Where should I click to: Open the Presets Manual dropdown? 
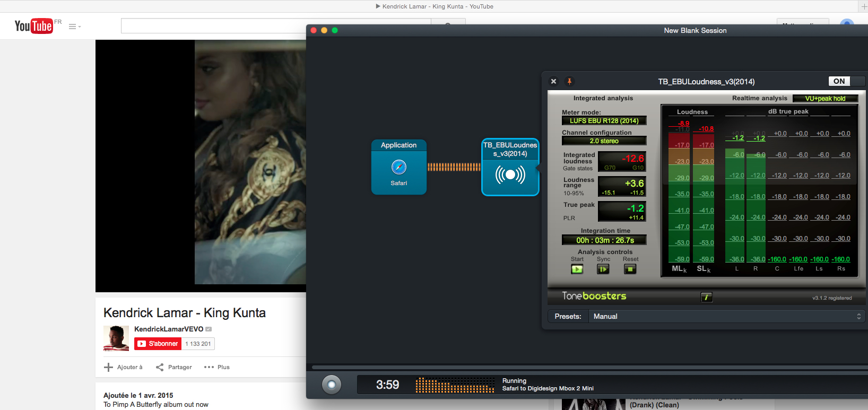(726, 316)
